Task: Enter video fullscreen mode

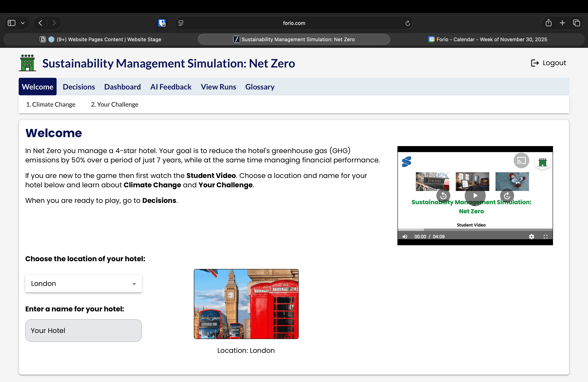Action: click(545, 237)
